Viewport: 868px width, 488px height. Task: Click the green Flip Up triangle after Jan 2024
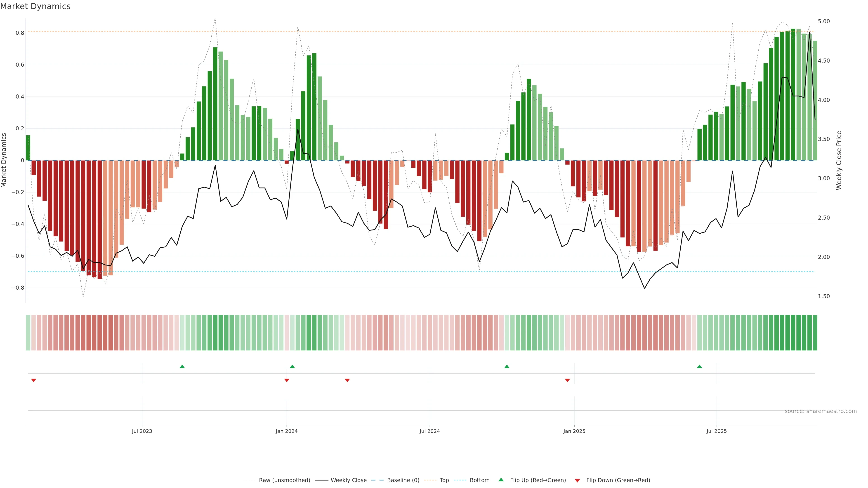tap(292, 366)
